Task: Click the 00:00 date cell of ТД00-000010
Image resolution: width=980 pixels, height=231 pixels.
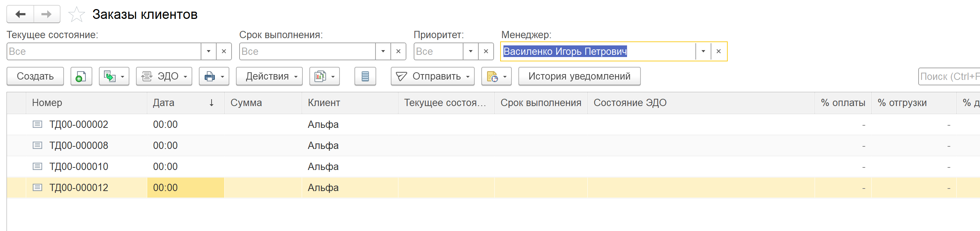Action: coord(186,166)
